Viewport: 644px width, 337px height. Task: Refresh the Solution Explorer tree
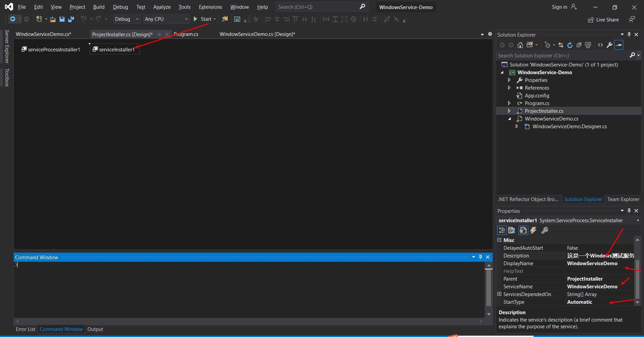[570, 45]
